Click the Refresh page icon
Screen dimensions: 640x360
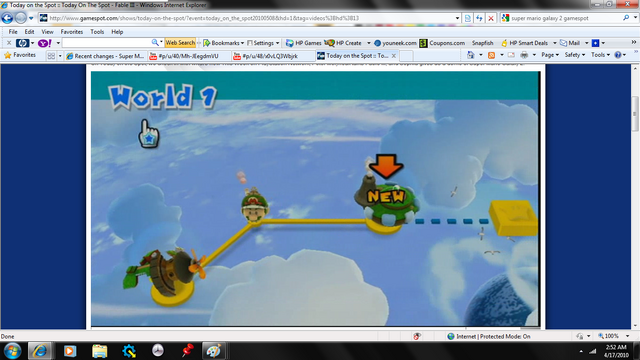pyautogui.click(x=479, y=18)
